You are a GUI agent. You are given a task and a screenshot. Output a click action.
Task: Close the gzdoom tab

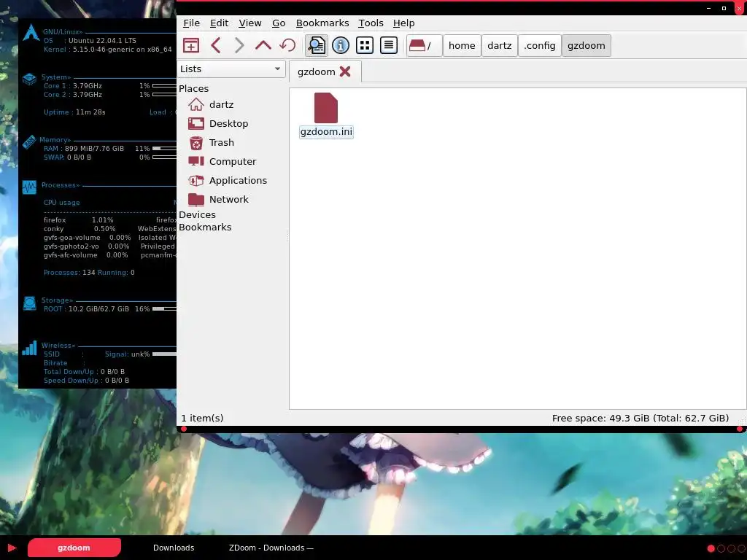point(345,71)
